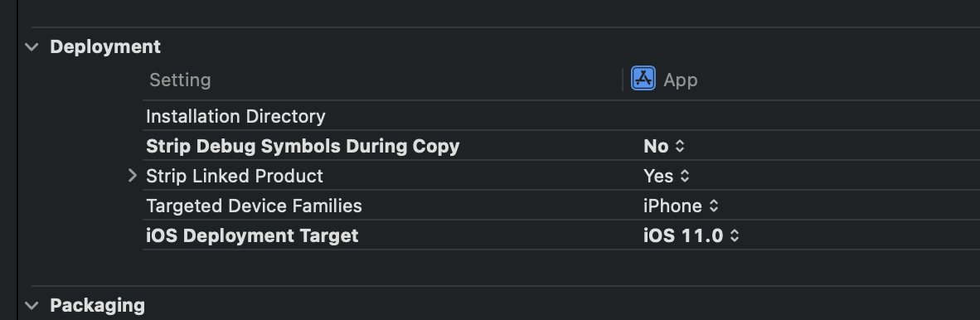This screenshot has width=980, height=320.
Task: Click the stepper arrows beside iOS 11.0
Action: (x=735, y=236)
